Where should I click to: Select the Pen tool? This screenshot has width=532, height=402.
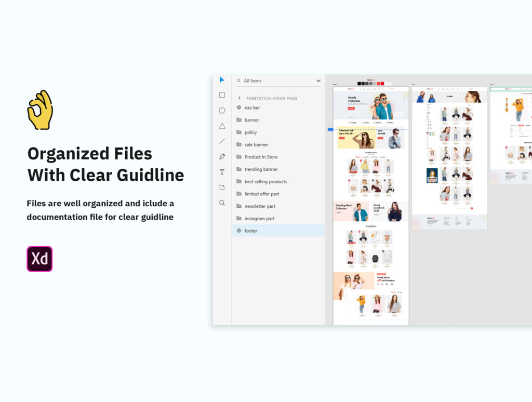click(222, 156)
